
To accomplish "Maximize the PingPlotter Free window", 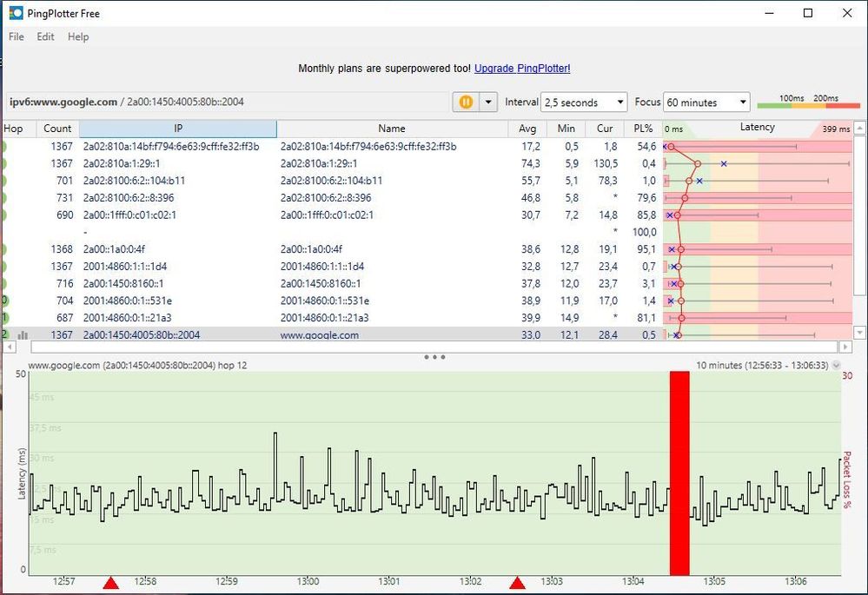I will click(808, 13).
